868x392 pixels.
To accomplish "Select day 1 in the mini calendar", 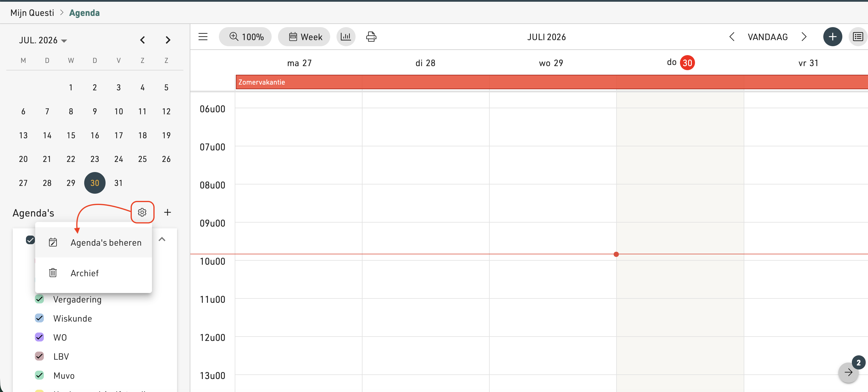I will (71, 88).
